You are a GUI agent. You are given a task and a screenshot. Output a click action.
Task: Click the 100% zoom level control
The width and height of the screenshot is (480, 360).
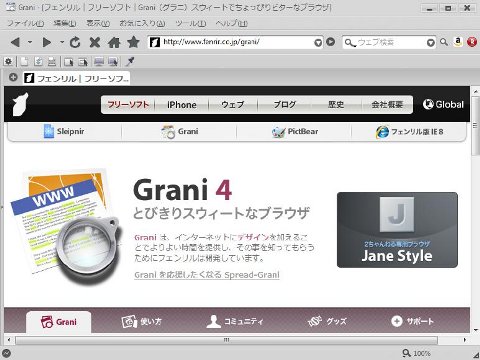point(417,353)
